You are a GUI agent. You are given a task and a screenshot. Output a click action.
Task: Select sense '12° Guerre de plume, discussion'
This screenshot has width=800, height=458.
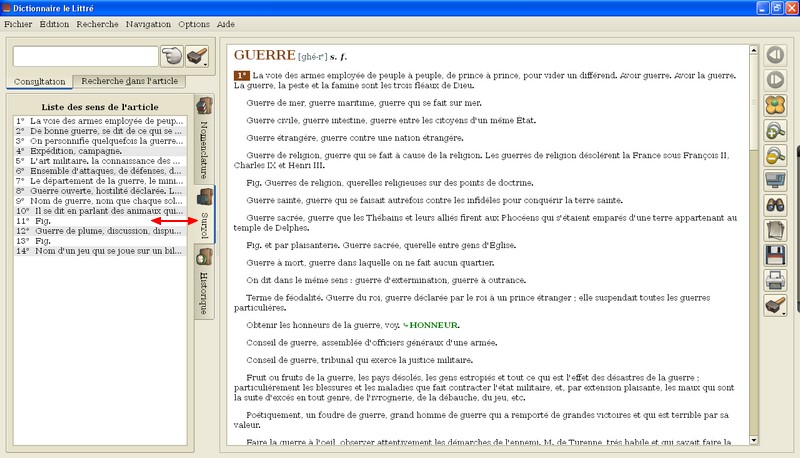pos(99,231)
